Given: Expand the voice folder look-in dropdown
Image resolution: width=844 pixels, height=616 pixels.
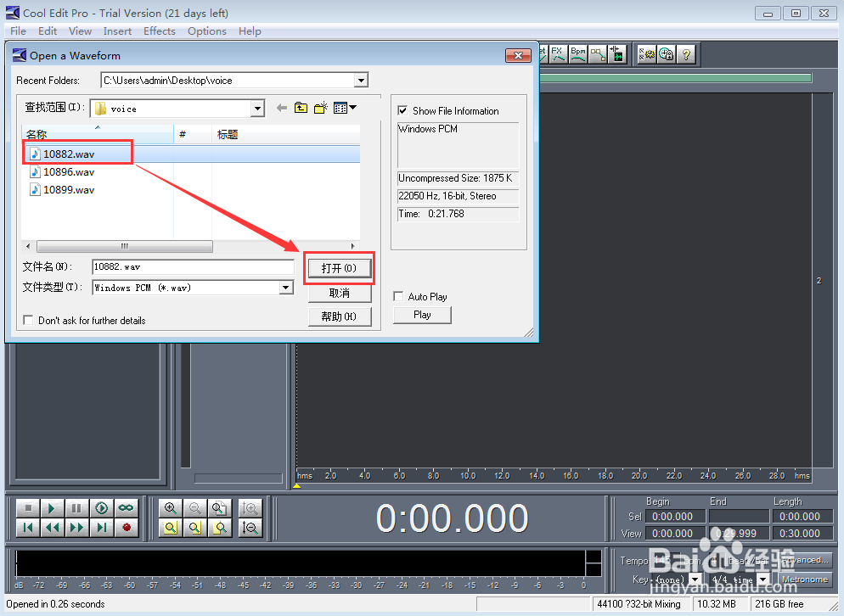Looking at the screenshot, I should click(258, 109).
